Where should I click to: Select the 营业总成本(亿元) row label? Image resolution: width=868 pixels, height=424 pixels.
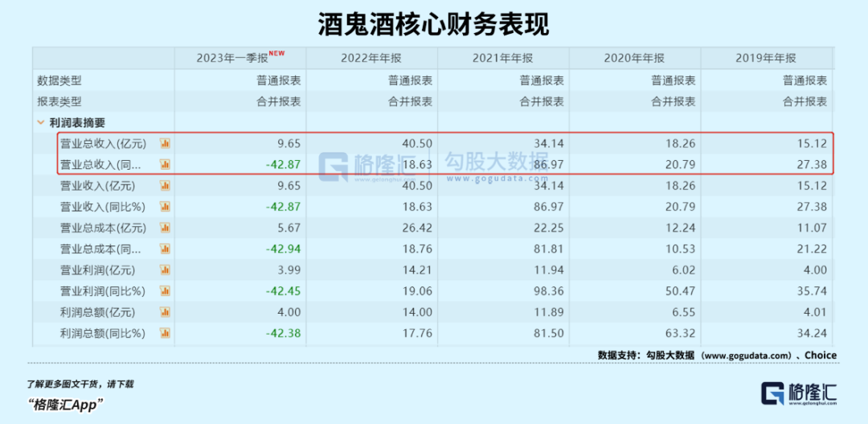[x=103, y=228]
